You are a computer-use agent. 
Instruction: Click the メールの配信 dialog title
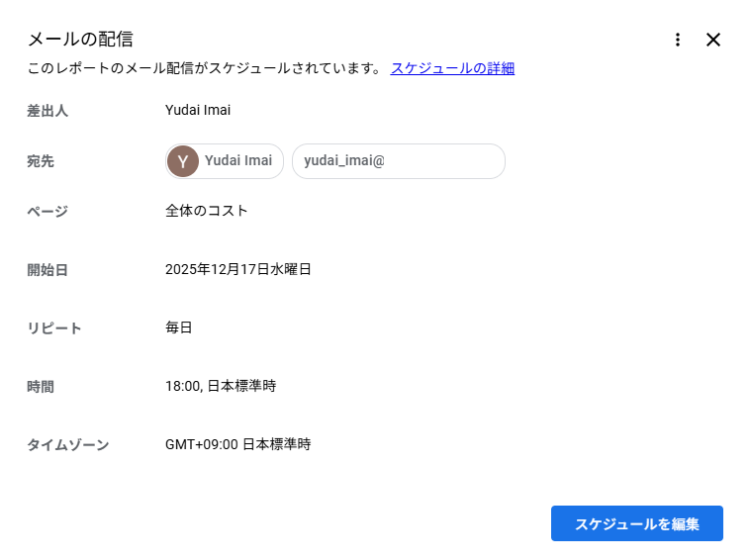[x=80, y=40]
